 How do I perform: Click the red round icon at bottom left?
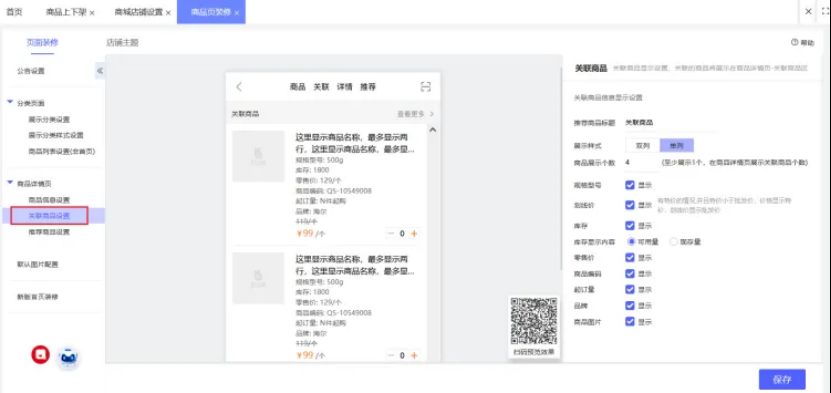coord(40,354)
